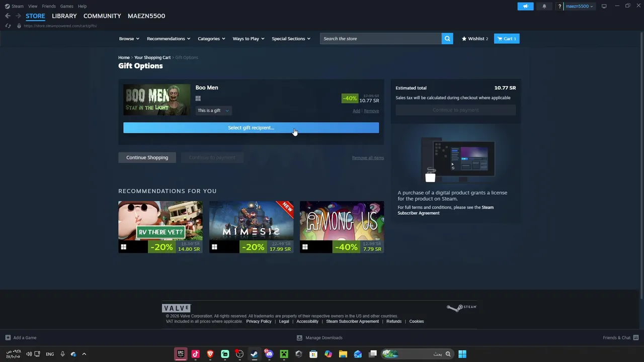Click the Valve logo in footer
644x362 pixels.
(176, 308)
